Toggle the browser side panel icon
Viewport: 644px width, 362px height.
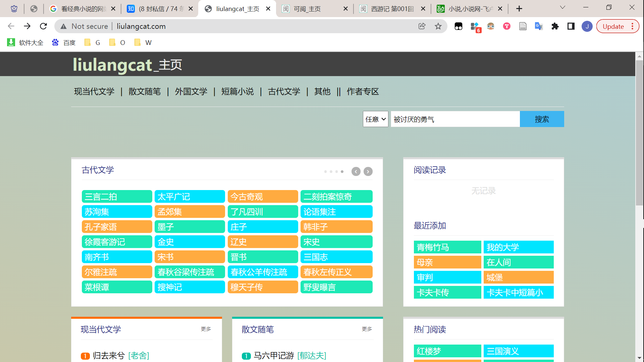(571, 26)
